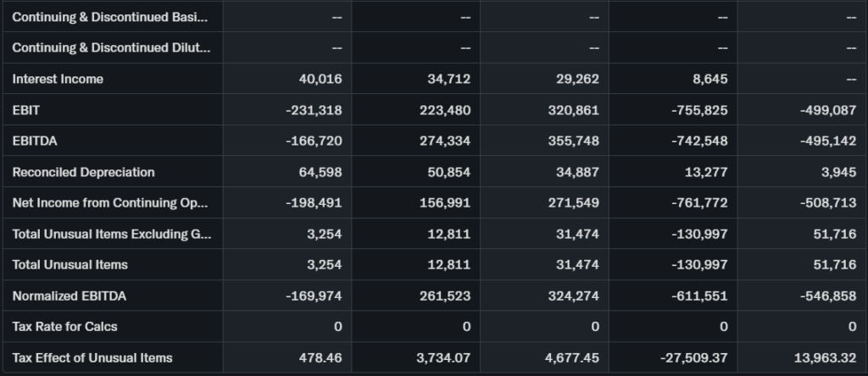868x376 pixels.
Task: Click the Tax Effect of Unusual Items label
Action: coord(92,357)
